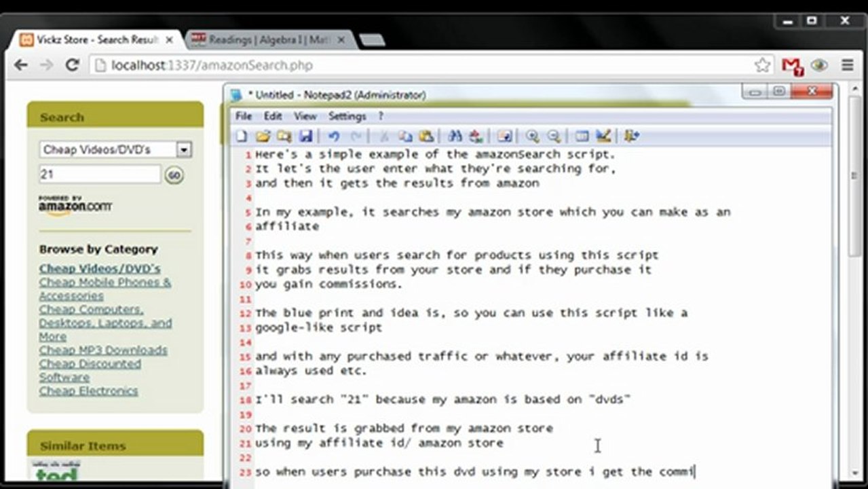This screenshot has width=868, height=489.
Task: Click the Notepad2 title bar text
Action: click(x=337, y=95)
